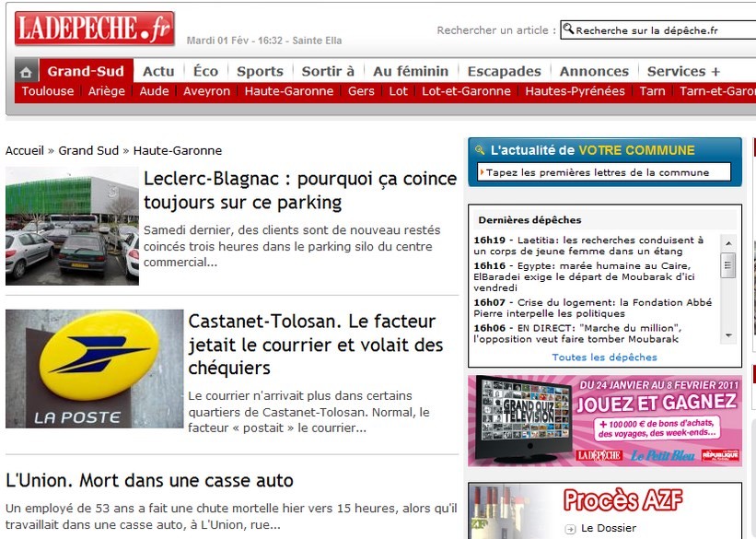Open Toutes les dépêches link
The image size is (756, 539).
click(x=604, y=357)
